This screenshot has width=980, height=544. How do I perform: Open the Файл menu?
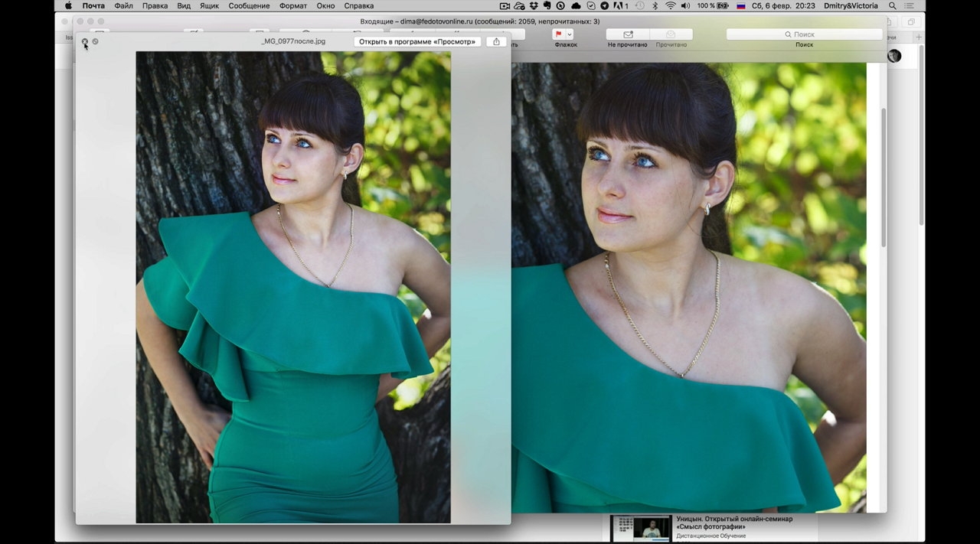(123, 5)
